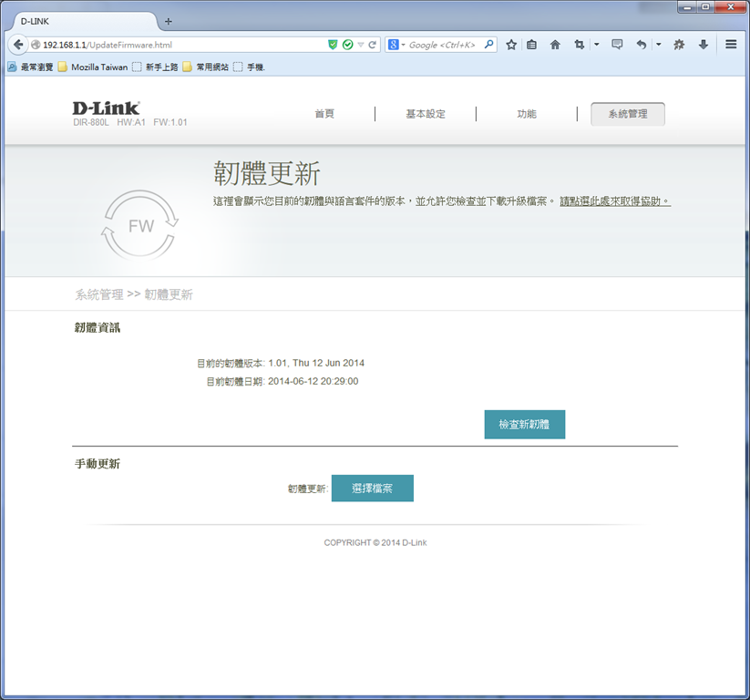Click the D-Link logo
The width and height of the screenshot is (750, 700).
click(107, 108)
